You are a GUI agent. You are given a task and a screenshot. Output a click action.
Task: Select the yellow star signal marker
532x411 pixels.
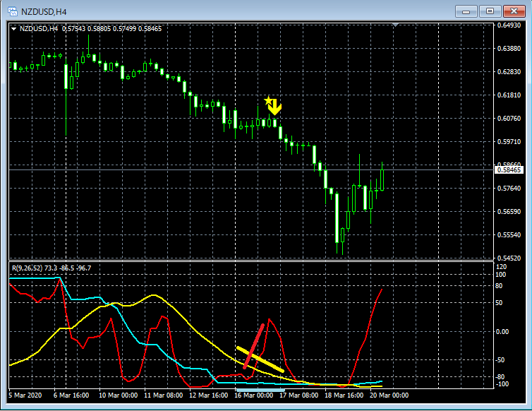pos(268,100)
